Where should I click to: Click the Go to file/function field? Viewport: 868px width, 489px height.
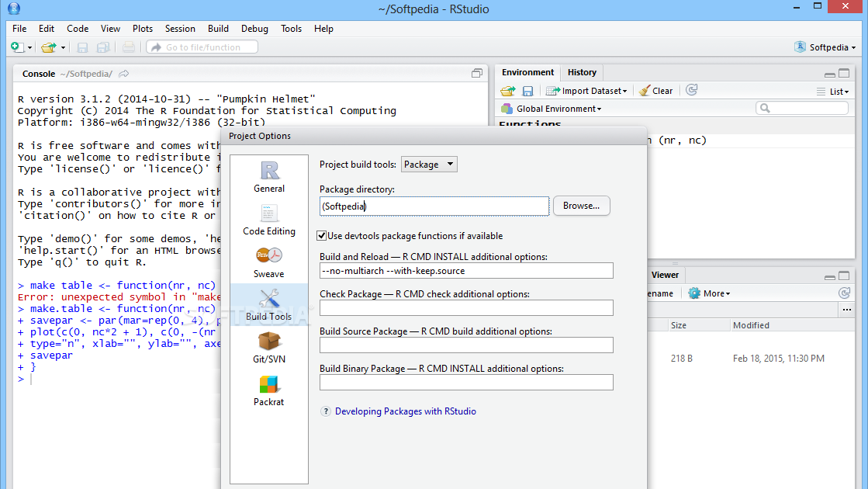202,47
